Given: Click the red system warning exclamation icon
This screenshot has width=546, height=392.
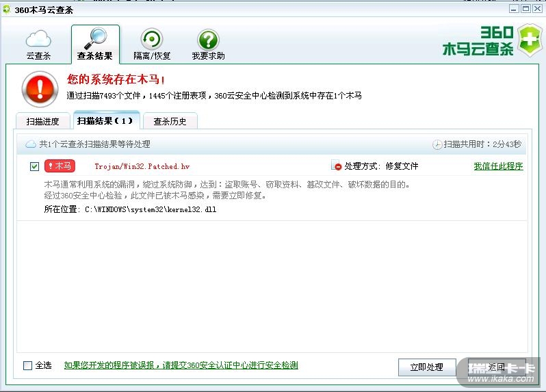Looking at the screenshot, I should coord(40,89).
